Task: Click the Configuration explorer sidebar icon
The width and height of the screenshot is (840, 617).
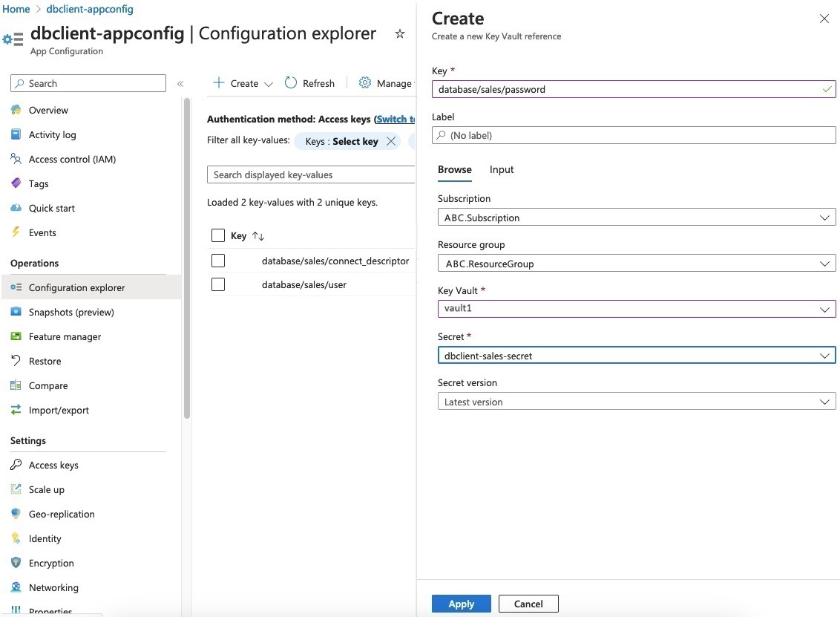Action: point(16,287)
